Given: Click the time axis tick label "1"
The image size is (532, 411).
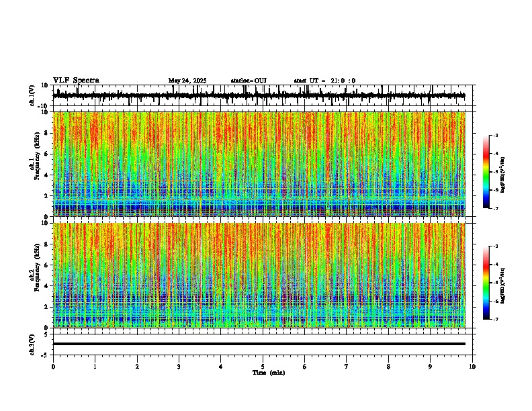Looking at the screenshot, I should (x=95, y=367).
